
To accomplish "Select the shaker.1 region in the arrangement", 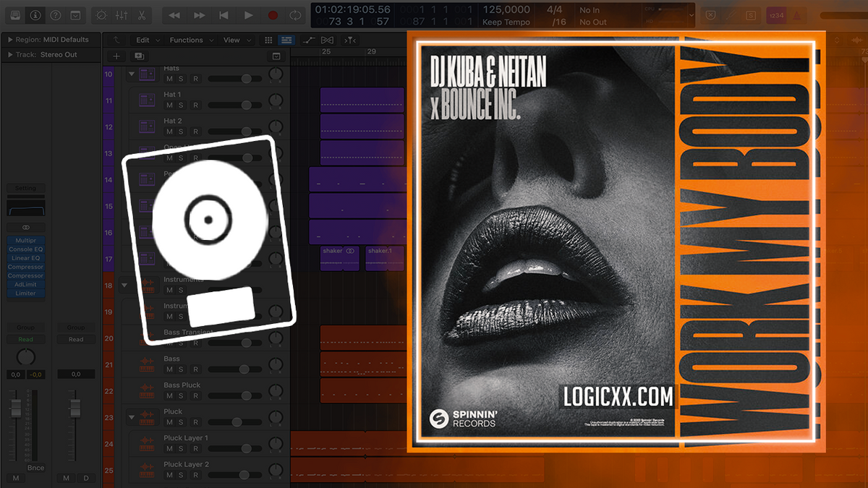I will [384, 258].
